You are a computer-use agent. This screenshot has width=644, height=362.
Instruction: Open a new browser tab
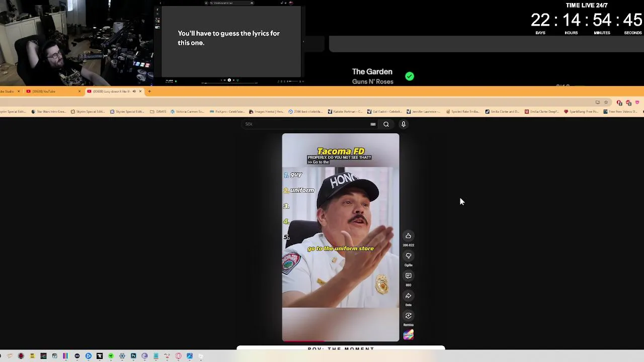pyautogui.click(x=149, y=91)
